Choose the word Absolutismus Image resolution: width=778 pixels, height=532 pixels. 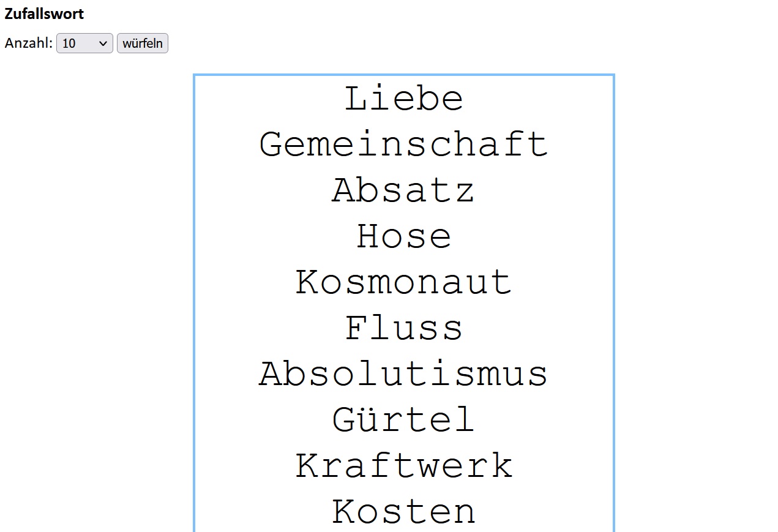pos(403,375)
